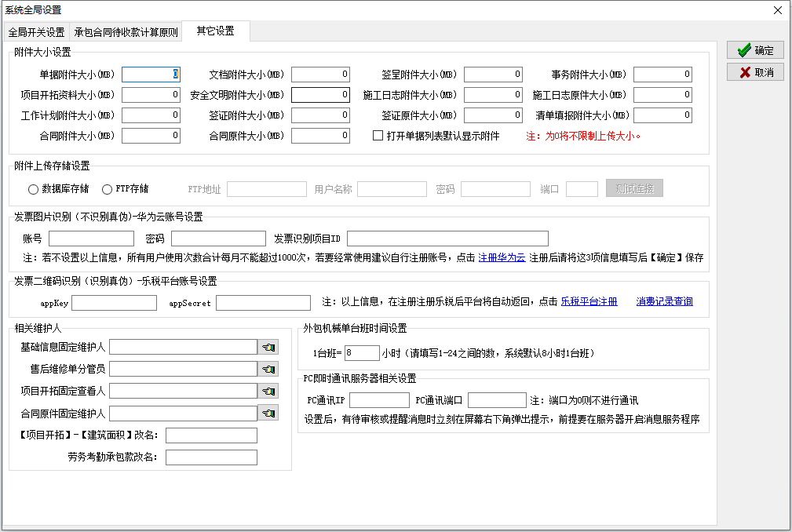Click lookup icon for 售后维修单分管员
This screenshot has width=792, height=532.
(268, 369)
